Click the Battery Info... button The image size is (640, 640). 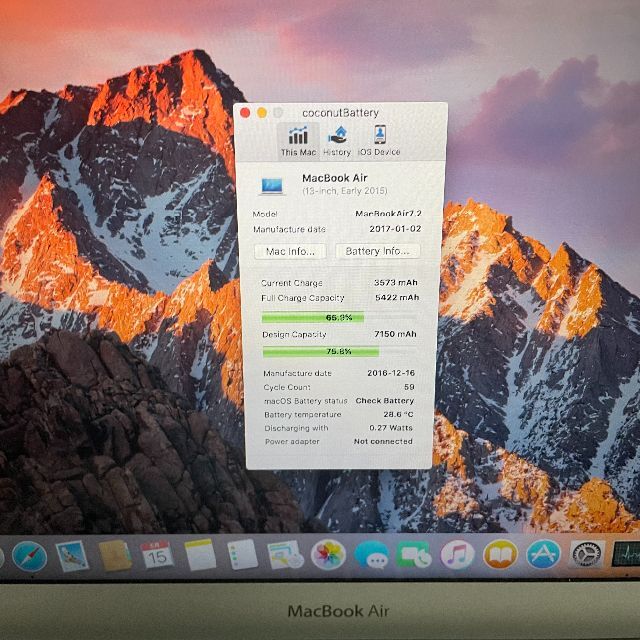point(377,251)
